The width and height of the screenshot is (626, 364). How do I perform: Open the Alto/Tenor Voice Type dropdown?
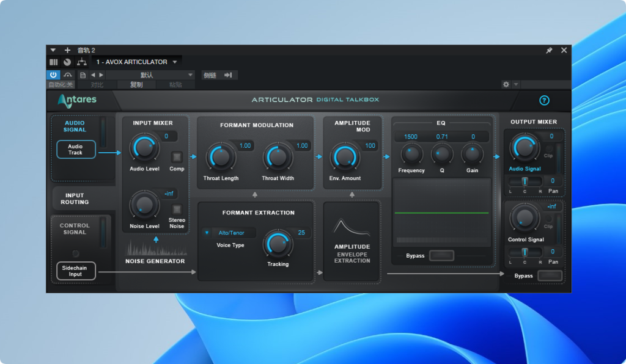point(229,233)
